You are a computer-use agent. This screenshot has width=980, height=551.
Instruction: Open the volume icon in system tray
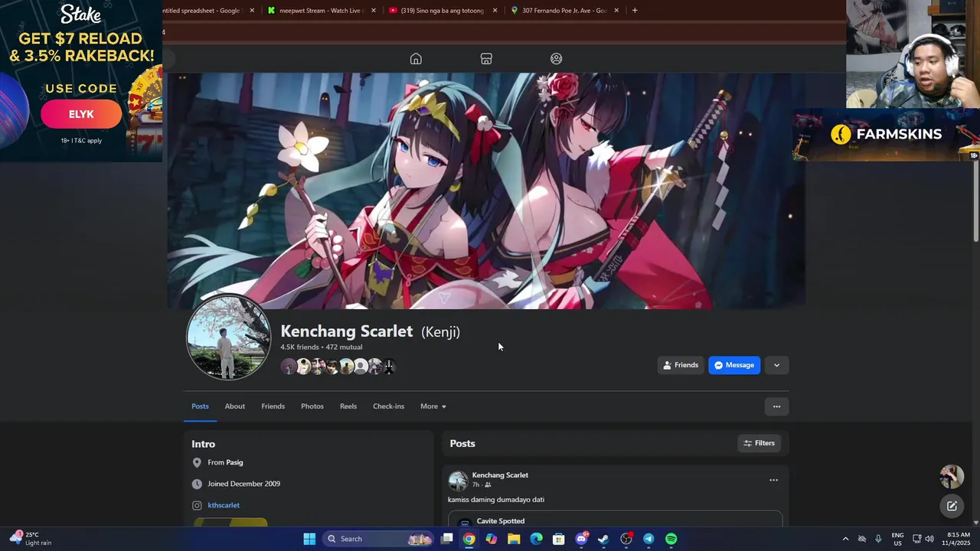coord(929,539)
